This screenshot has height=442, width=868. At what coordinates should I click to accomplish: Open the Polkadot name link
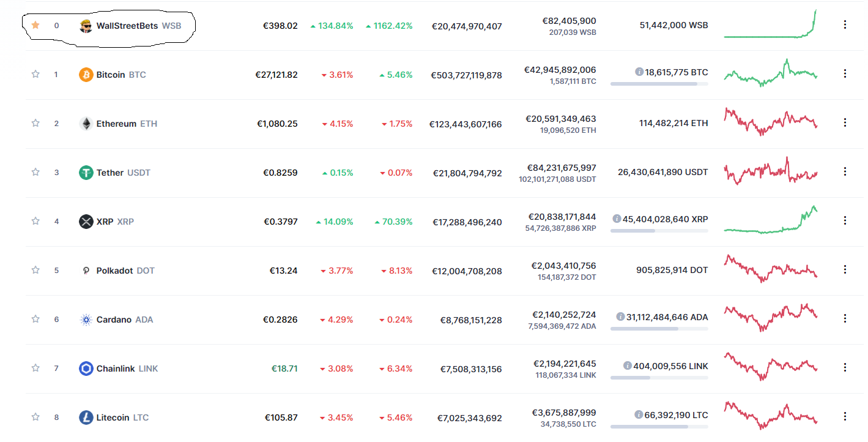114,271
